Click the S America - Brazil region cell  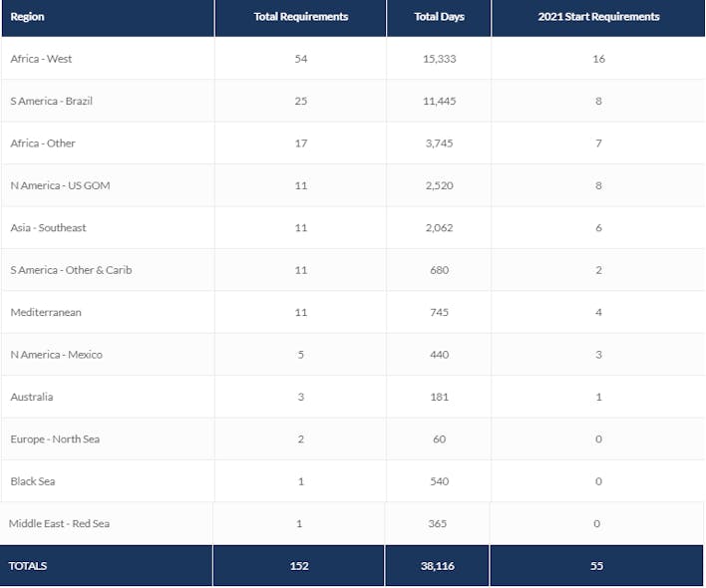(x=51, y=102)
